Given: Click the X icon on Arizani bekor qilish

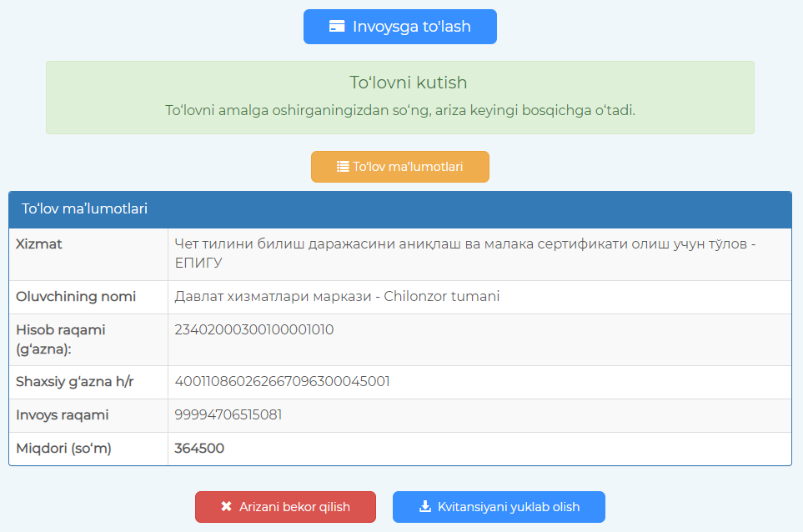Looking at the screenshot, I should [x=226, y=506].
